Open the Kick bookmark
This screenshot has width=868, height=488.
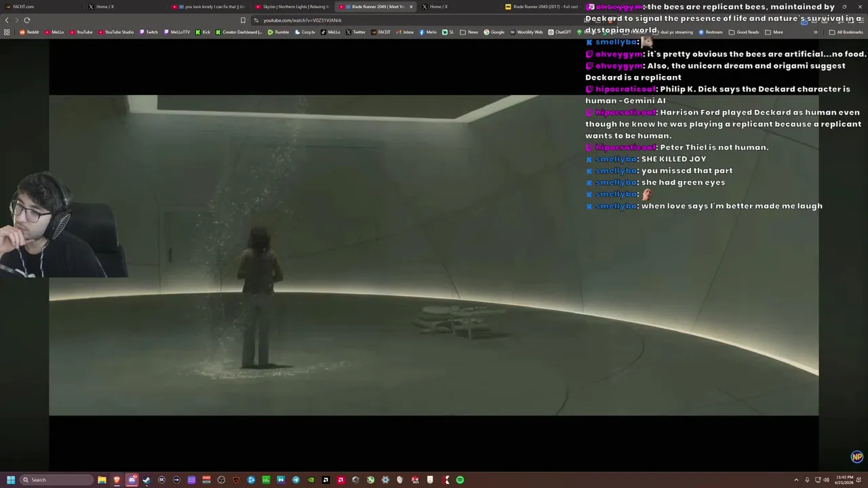203,32
